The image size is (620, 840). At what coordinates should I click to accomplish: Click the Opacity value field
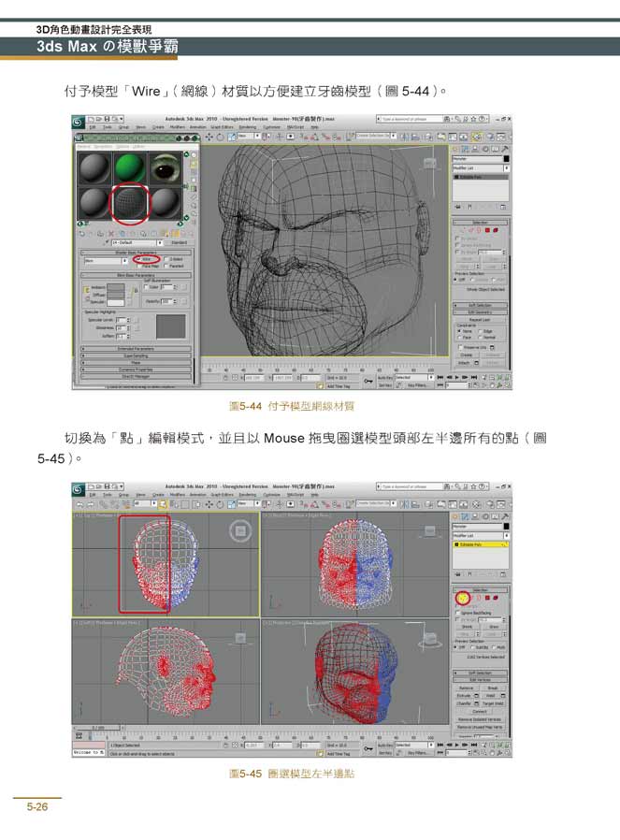point(166,301)
